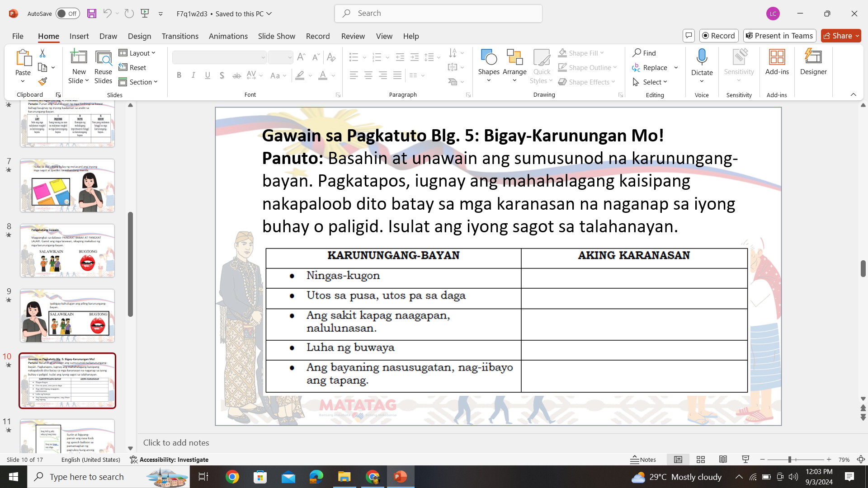Open the Designer pane
Viewport: 868px width, 488px height.
coord(813,62)
